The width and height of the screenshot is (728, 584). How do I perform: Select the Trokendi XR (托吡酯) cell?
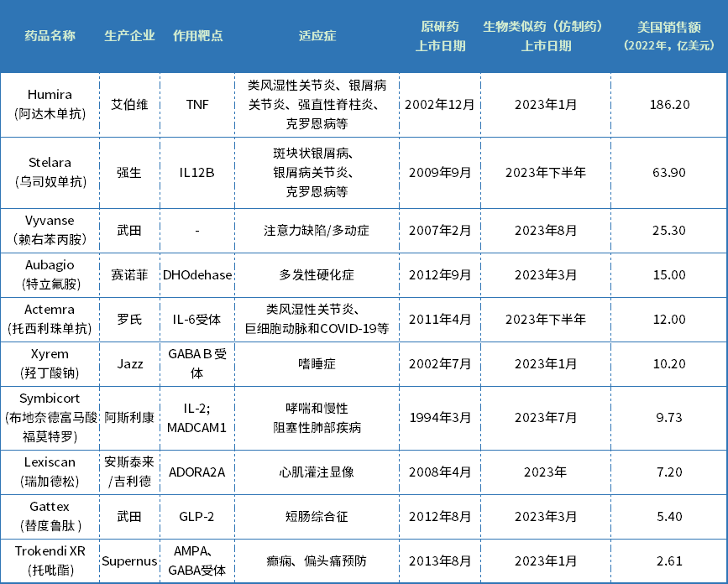point(50,561)
